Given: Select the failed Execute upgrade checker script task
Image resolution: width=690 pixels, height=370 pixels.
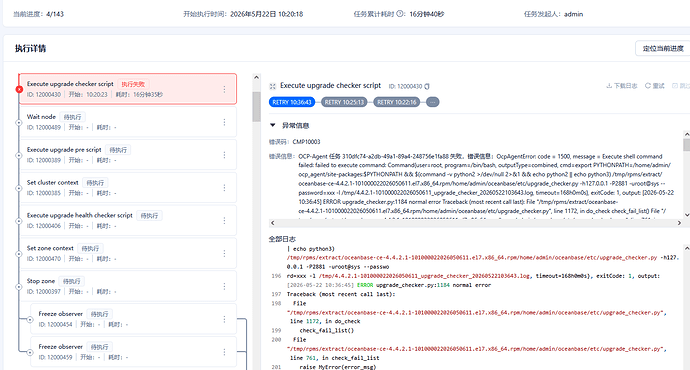Looking at the screenshot, I should (128, 89).
